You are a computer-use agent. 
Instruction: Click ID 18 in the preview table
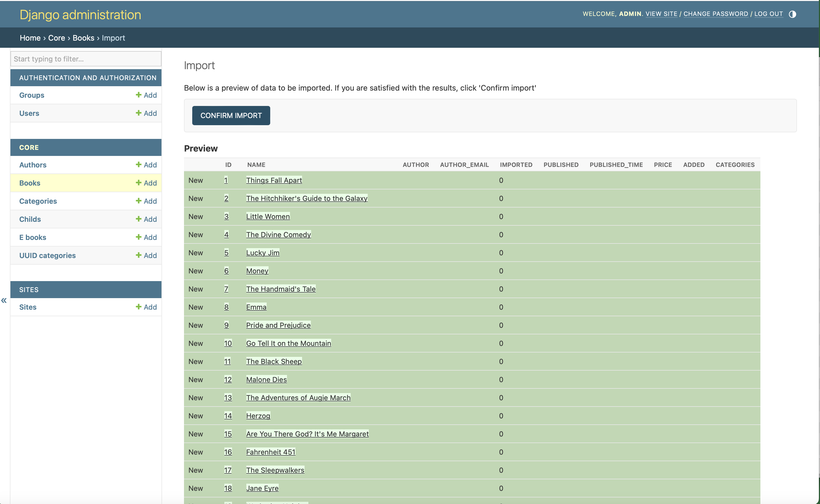click(x=228, y=488)
